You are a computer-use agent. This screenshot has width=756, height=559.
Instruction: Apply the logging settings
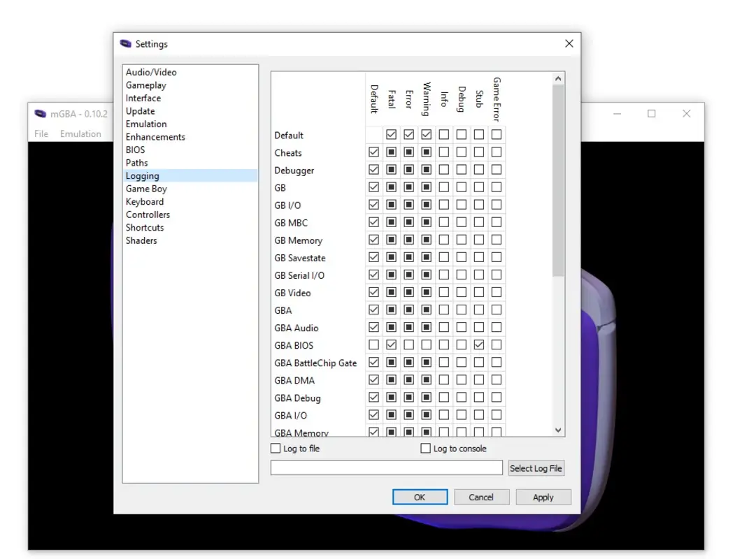(x=543, y=497)
